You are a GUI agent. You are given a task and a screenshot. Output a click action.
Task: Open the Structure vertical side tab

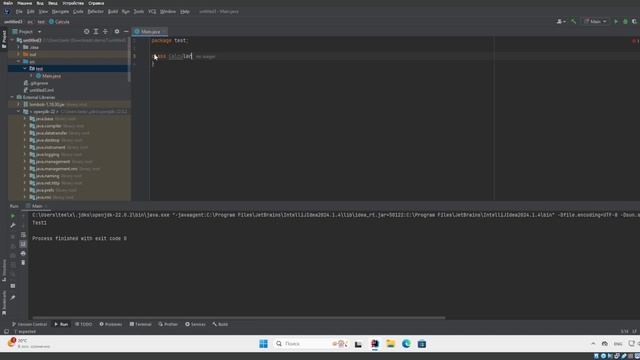pos(4,270)
